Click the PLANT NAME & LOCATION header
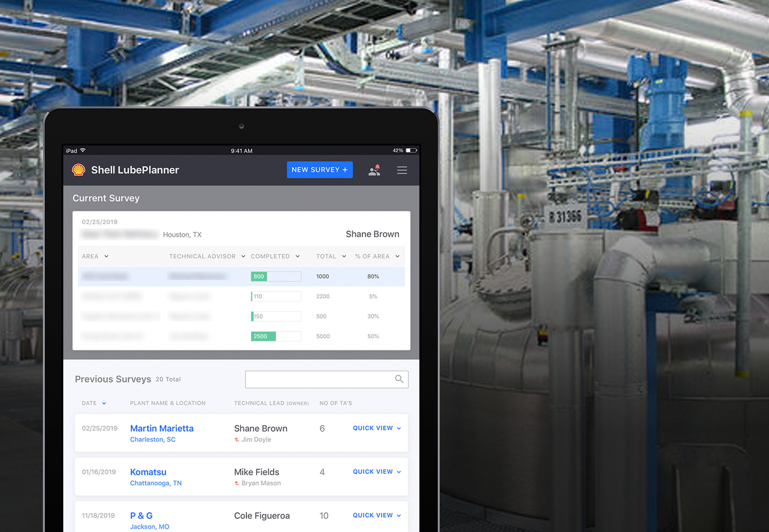This screenshot has width=769, height=532. [x=168, y=403]
